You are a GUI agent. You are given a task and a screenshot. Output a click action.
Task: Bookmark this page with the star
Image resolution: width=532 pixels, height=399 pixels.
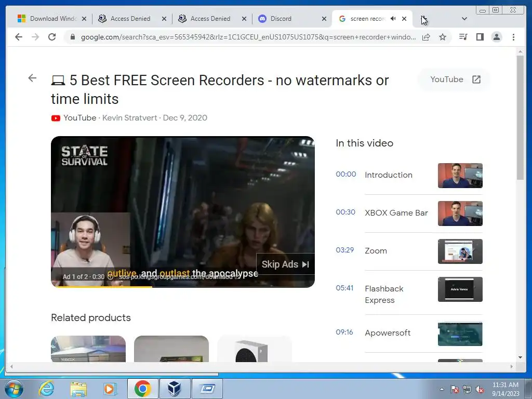pyautogui.click(x=443, y=37)
